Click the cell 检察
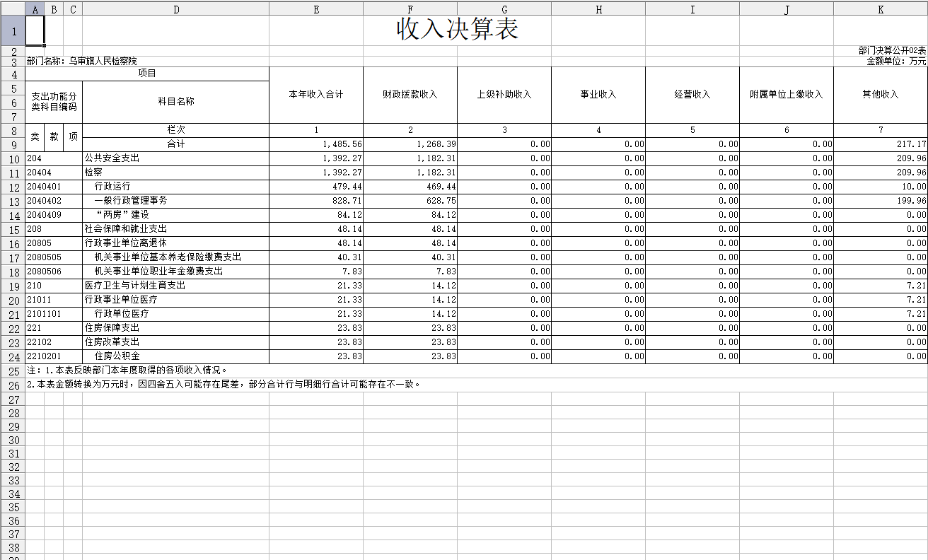Screen dimensions: 928x560 (176, 173)
